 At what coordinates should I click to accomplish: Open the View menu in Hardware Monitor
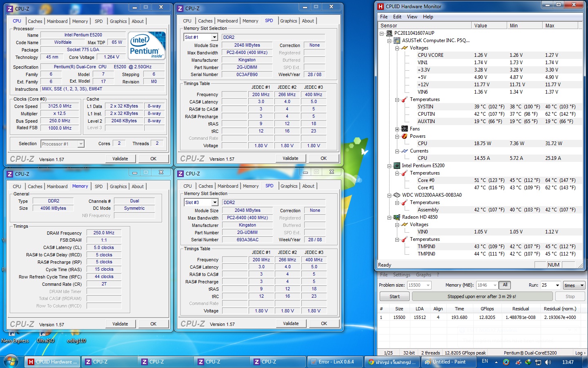point(412,17)
